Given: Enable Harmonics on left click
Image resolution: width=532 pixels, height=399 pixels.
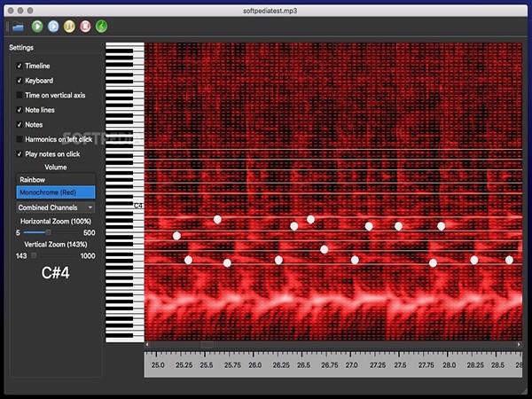Looking at the screenshot, I should (x=20, y=139).
